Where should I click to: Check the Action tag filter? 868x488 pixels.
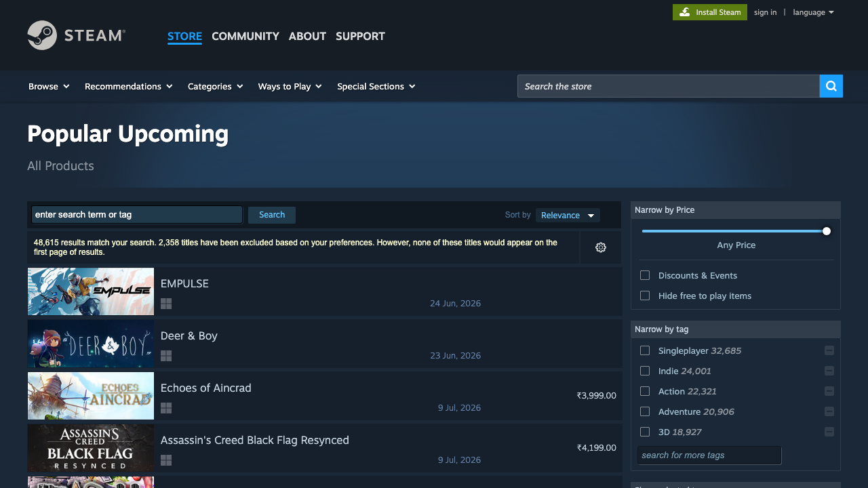(645, 391)
